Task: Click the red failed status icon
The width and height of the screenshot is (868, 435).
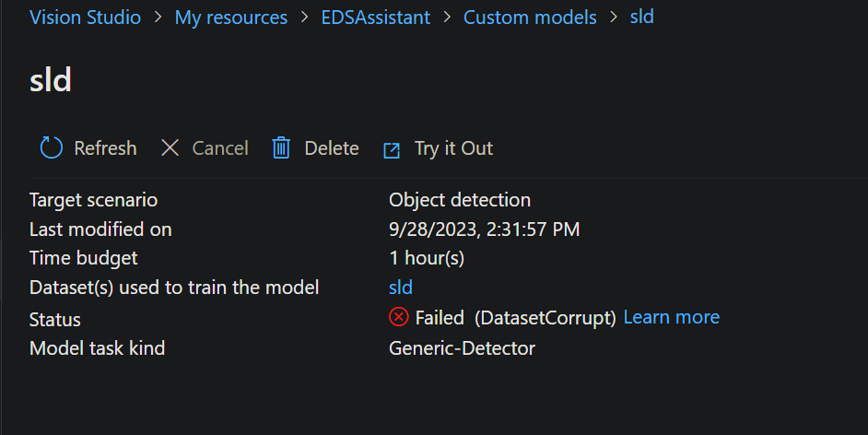Action: tap(399, 317)
